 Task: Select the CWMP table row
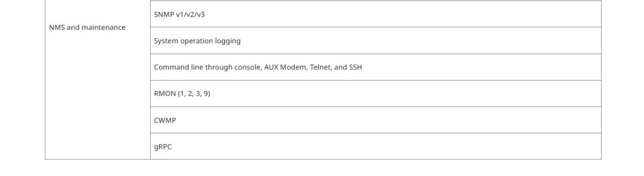(x=376, y=120)
